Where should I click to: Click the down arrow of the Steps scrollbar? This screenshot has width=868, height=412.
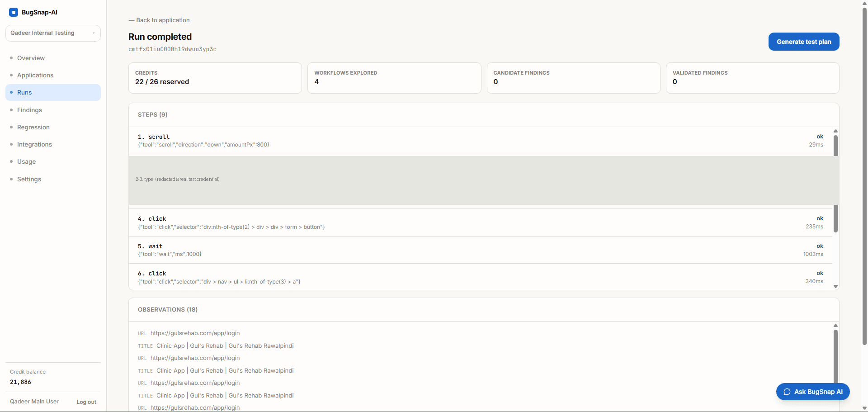[835, 286]
